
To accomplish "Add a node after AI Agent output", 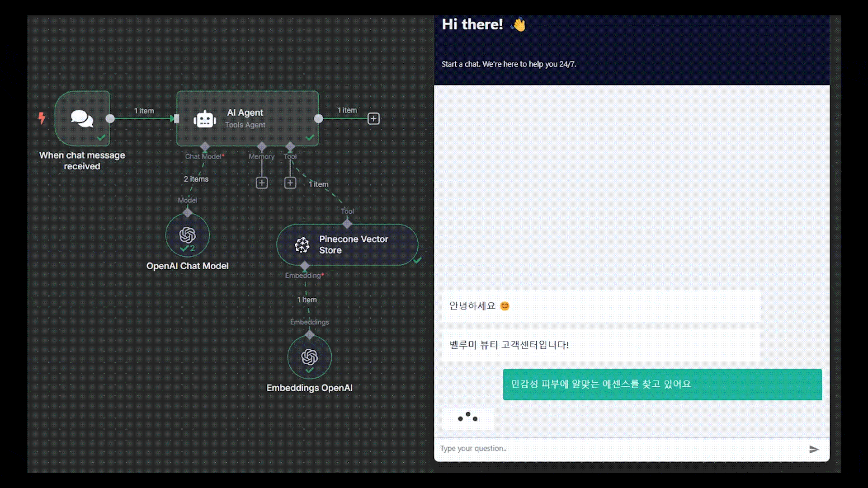I will pyautogui.click(x=373, y=119).
